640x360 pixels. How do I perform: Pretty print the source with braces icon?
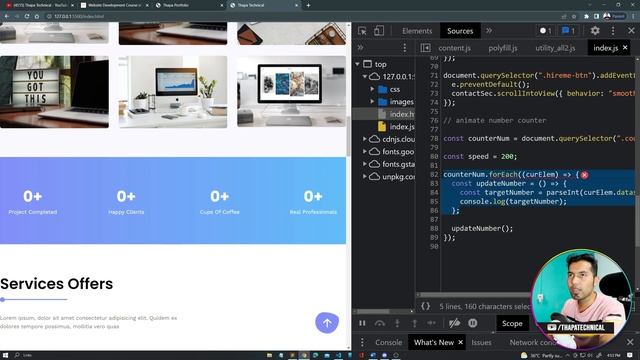click(x=425, y=306)
